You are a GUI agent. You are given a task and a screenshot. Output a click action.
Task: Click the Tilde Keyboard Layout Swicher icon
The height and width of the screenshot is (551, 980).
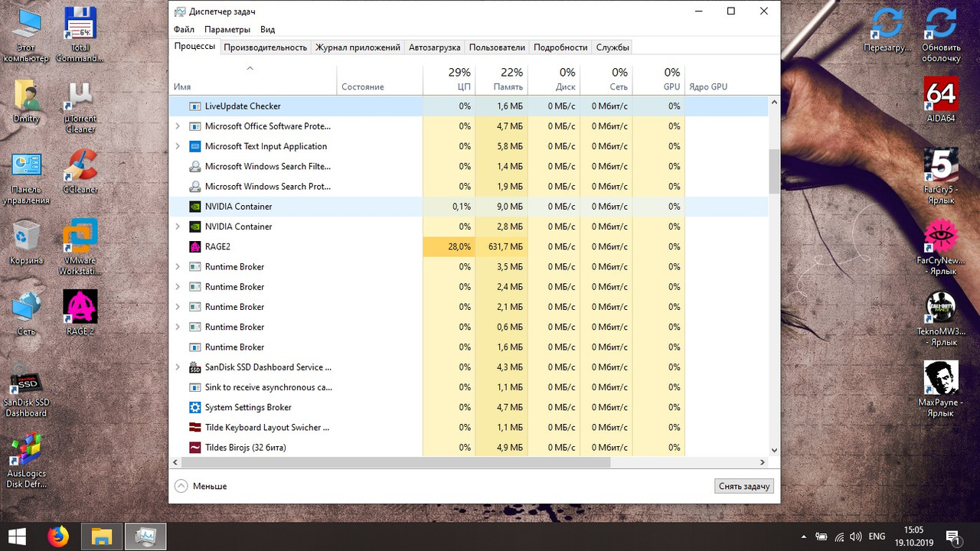click(194, 427)
